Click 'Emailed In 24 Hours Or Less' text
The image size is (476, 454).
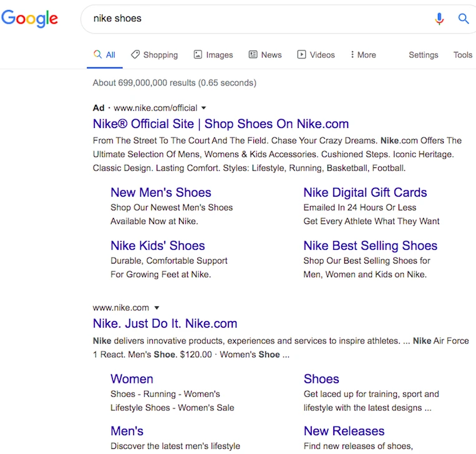[x=360, y=207]
